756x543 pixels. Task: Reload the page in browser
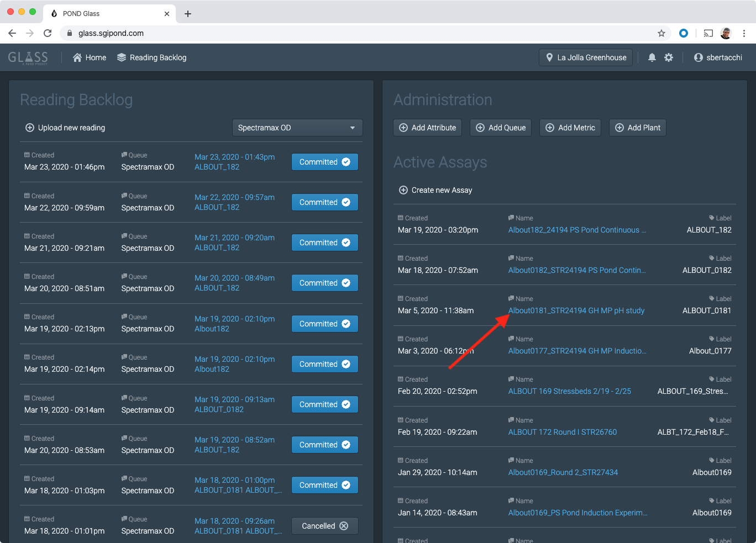tap(48, 33)
